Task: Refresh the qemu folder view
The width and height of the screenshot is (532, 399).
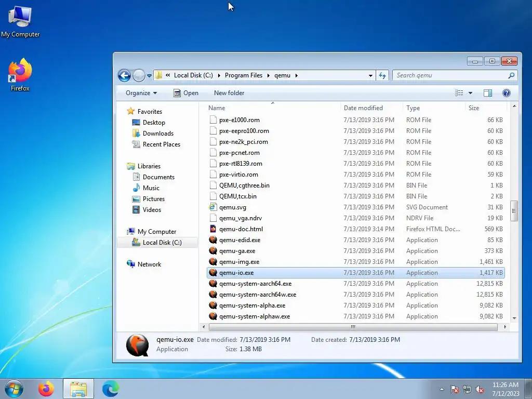Action: [x=382, y=76]
